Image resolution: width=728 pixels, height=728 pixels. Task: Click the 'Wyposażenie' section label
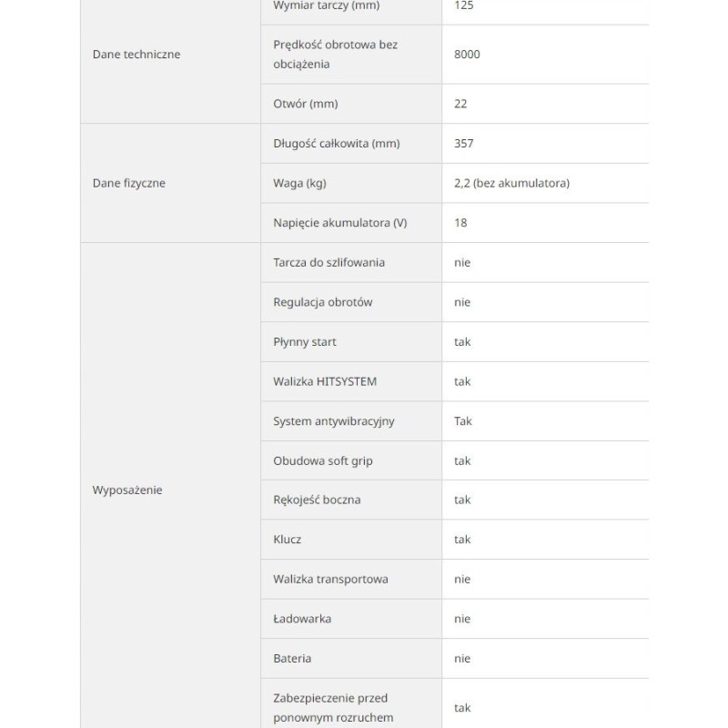(127, 490)
